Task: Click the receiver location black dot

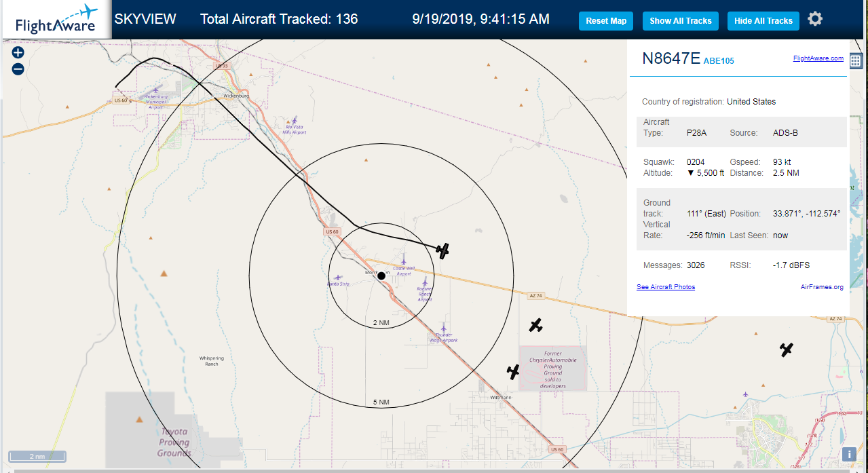Action: tap(381, 276)
